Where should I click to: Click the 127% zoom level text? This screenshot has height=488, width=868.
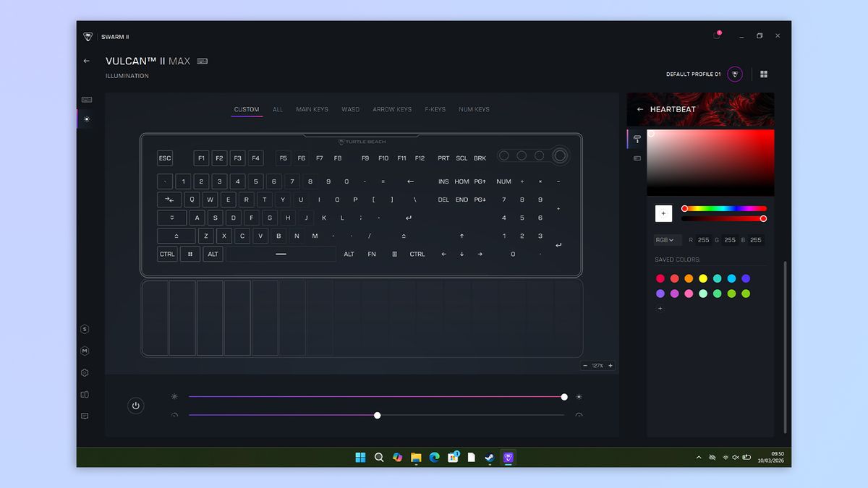pos(597,366)
